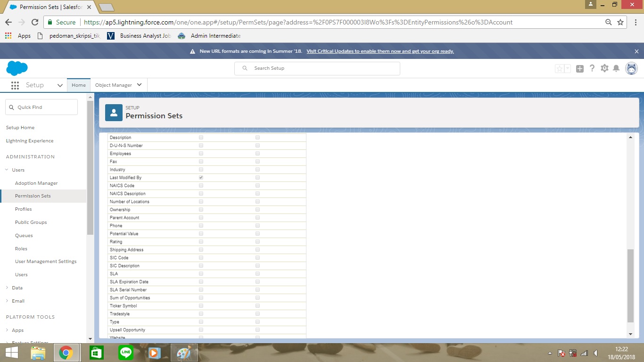The image size is (644, 362).
Task: Open Global Actions plus icon
Action: tap(580, 68)
